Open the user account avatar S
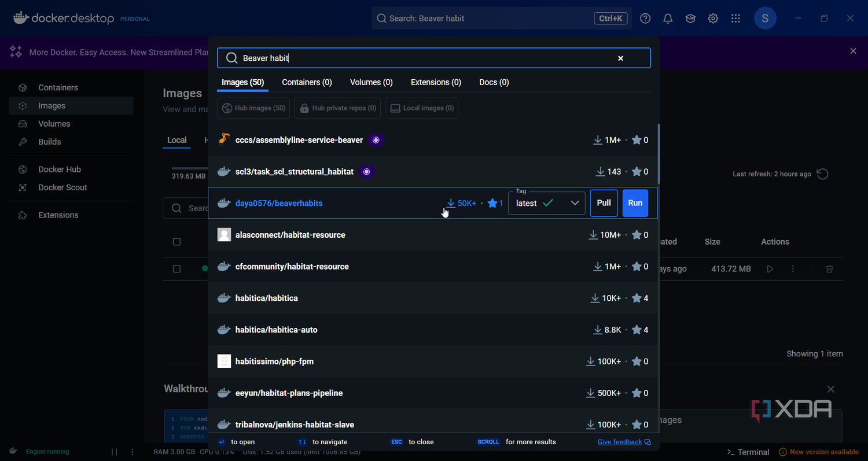The image size is (868, 461). pyautogui.click(x=765, y=19)
